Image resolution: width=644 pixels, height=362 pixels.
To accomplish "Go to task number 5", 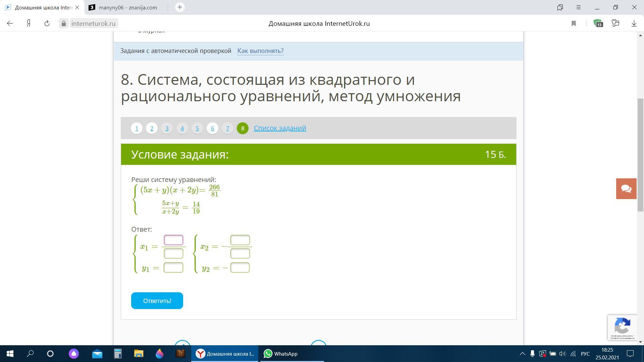I will coord(197,128).
